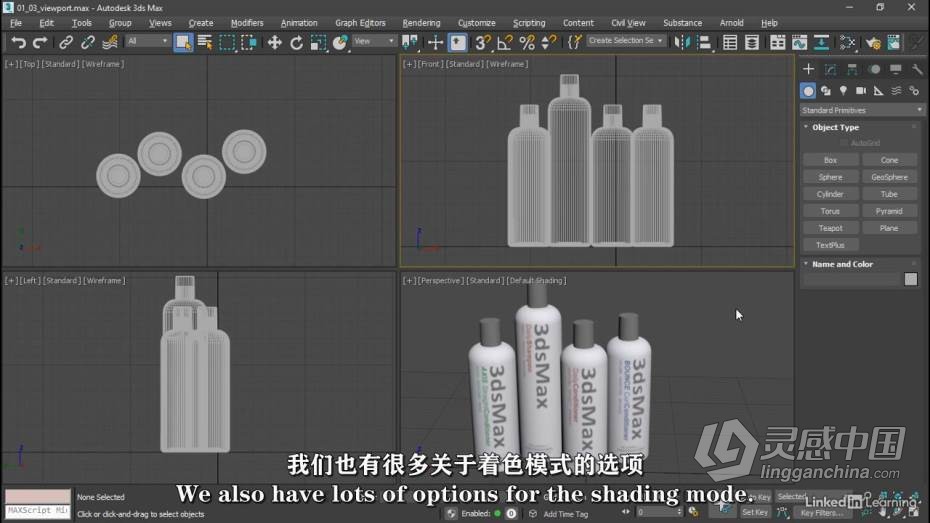Switch to the Hierarchy command panel tab

(x=852, y=69)
